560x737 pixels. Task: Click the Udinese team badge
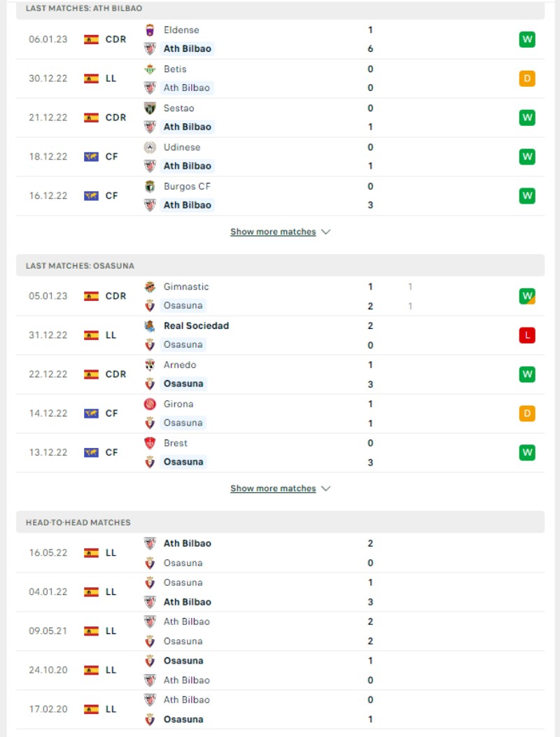[x=150, y=147]
